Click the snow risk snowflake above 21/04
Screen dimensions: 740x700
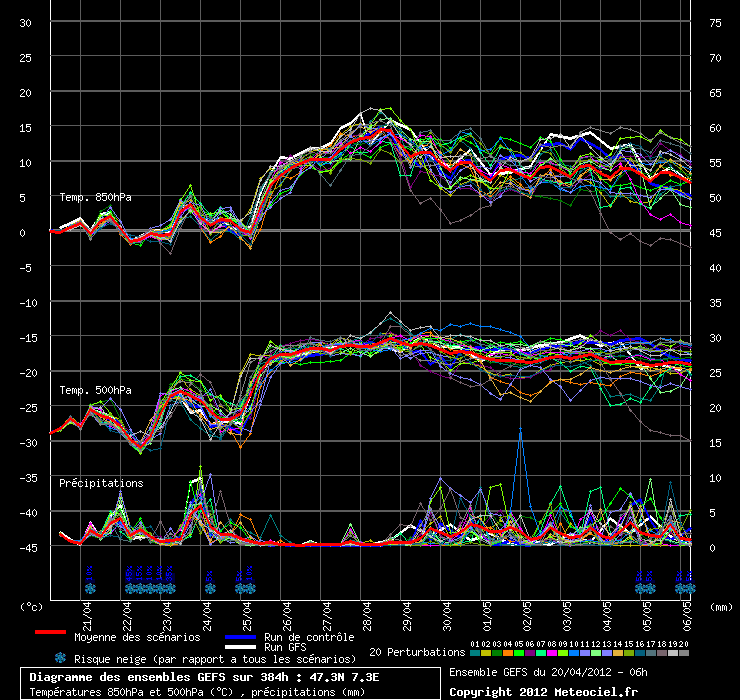(x=89, y=587)
